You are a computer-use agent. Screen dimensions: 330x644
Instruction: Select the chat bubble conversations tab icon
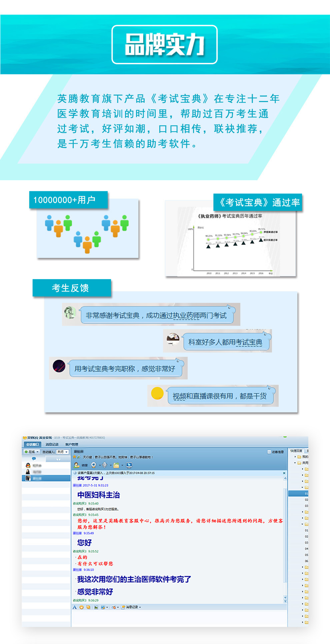(x=34, y=459)
